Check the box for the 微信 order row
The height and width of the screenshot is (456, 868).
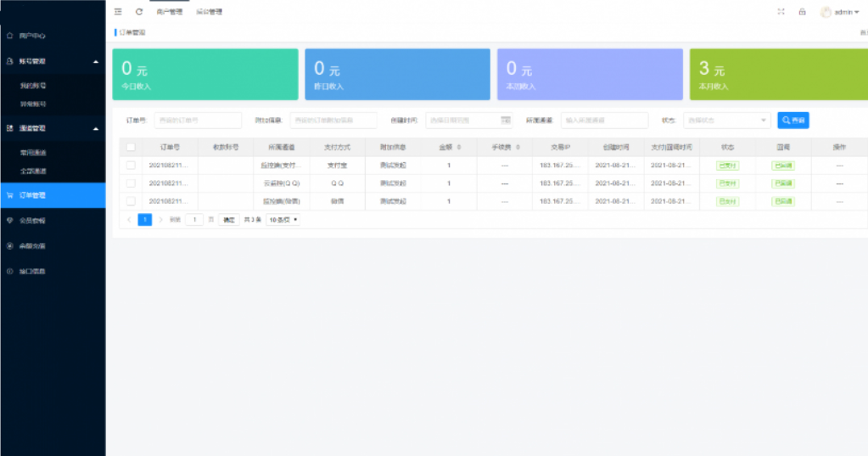coord(131,201)
